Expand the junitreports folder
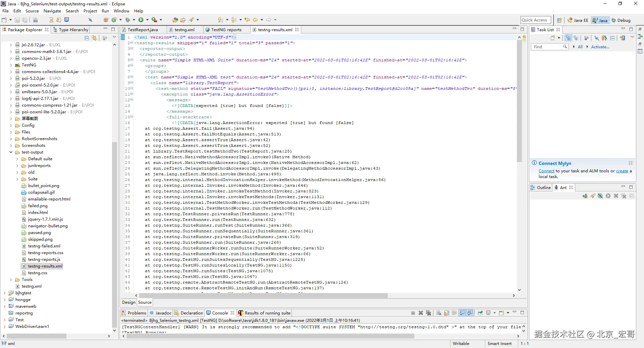The height and width of the screenshot is (348, 644). (17, 166)
